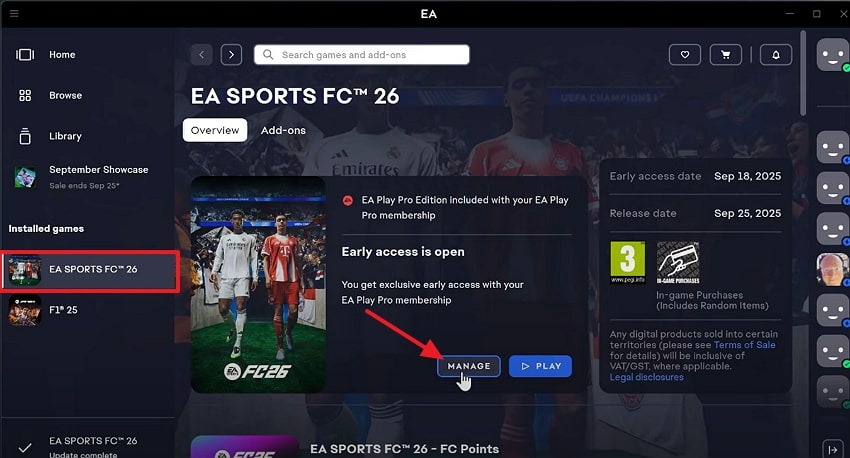Navigate forward with right arrow
The width and height of the screenshot is (850, 458).
tap(231, 55)
